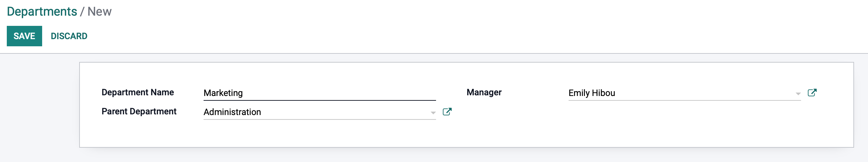Image resolution: width=868 pixels, height=162 pixels.
Task: Select the New breadcrumb item
Action: [100, 12]
